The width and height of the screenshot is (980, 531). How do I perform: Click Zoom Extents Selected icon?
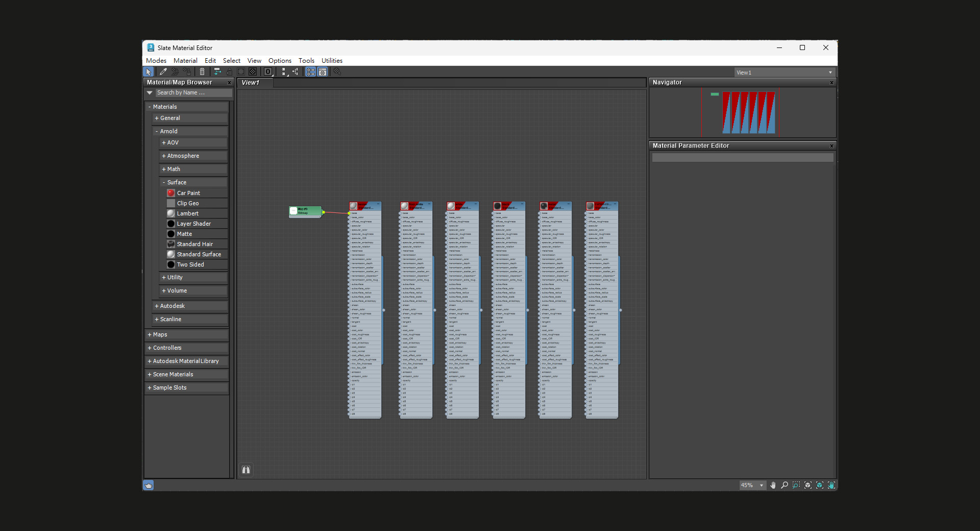820,485
